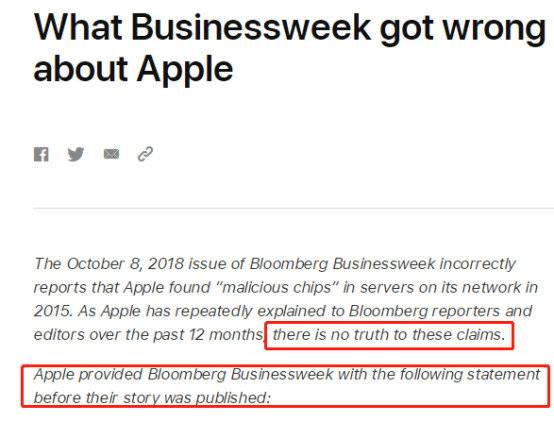Click the words "following statement"
Viewport: 554px width, 422px height.
pyautogui.click(x=470, y=374)
